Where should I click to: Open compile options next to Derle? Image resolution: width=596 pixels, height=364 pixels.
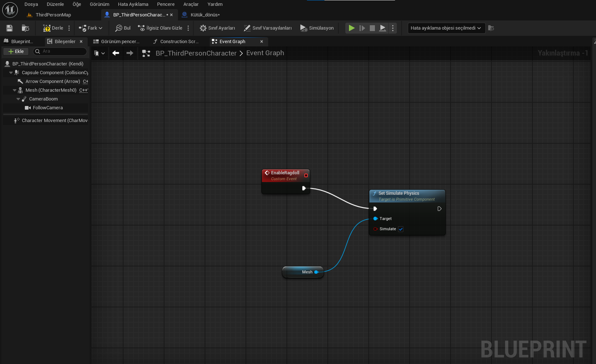point(69,28)
